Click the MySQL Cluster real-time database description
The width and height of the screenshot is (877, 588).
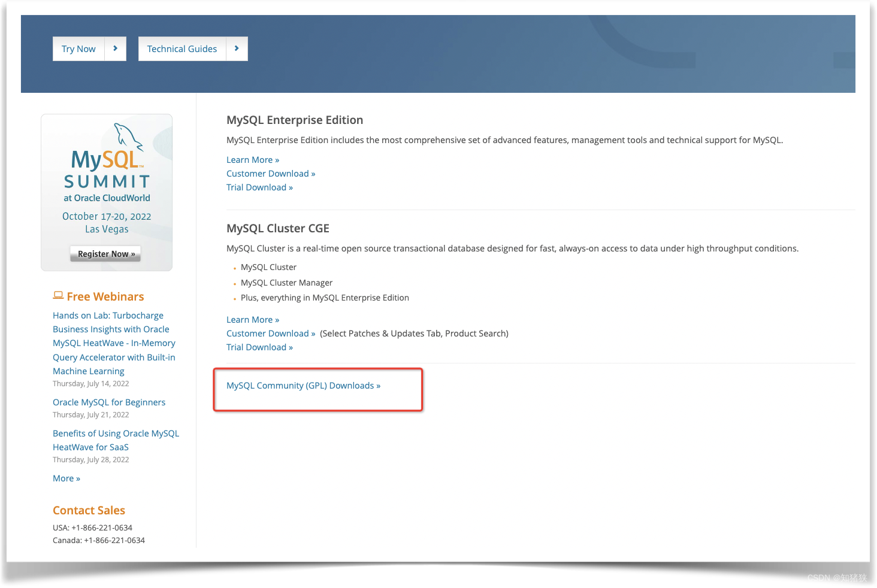pos(512,248)
